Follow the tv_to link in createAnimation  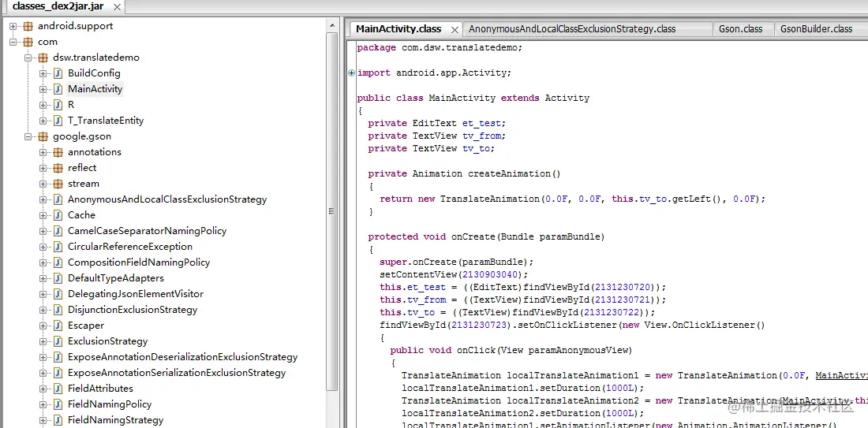coord(653,199)
